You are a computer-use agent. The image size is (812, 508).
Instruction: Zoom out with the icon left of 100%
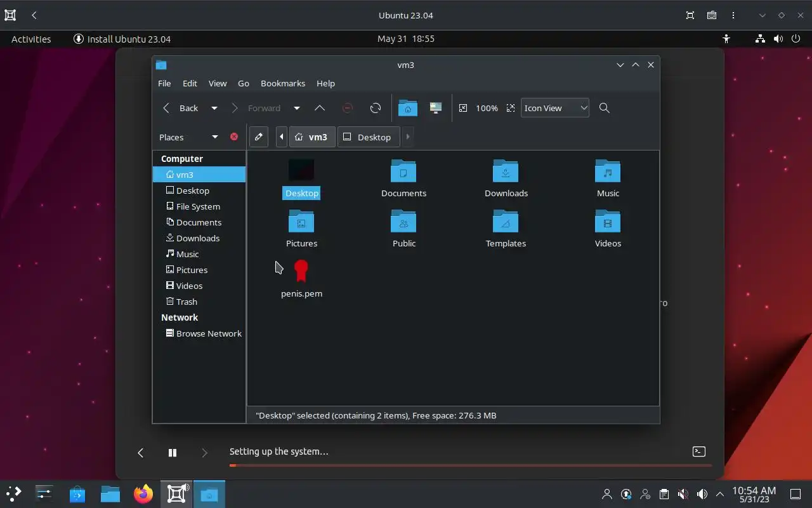[x=463, y=108]
